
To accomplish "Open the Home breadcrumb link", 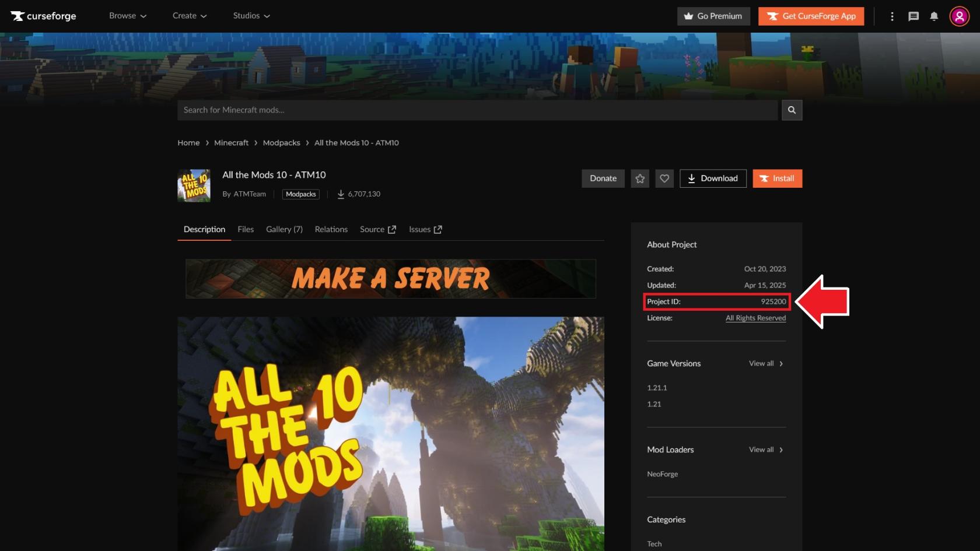I will (x=188, y=143).
